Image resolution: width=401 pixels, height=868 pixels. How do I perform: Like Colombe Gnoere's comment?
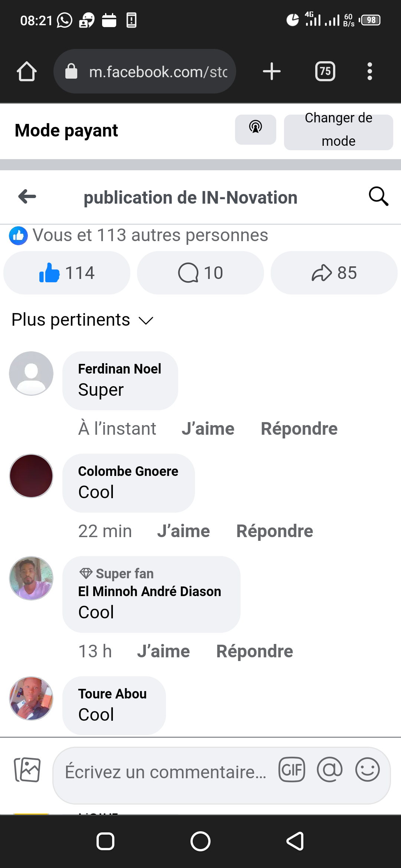183,531
